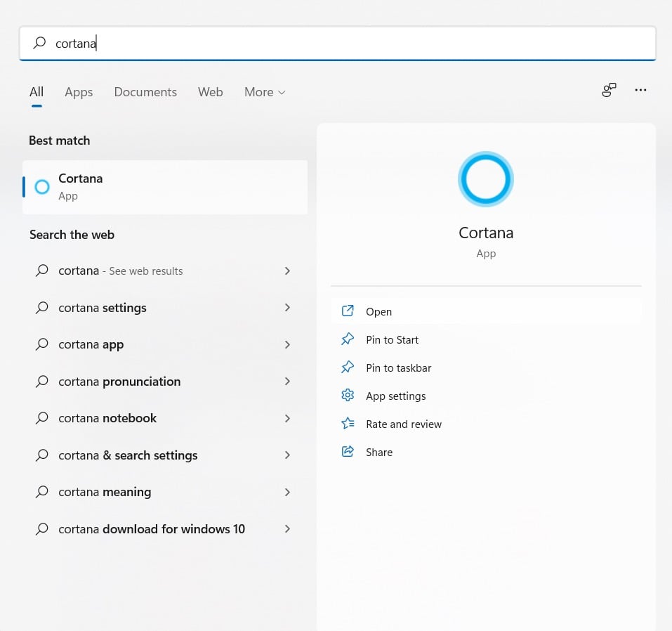Select cortana pronunciation web suggestion
Screen dimensions: 672x631
pos(119,382)
